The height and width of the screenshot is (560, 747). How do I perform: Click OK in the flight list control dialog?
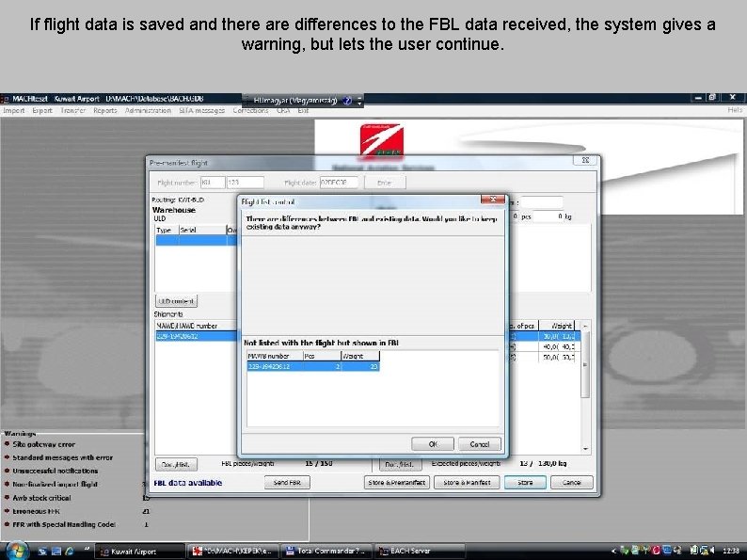pos(433,443)
